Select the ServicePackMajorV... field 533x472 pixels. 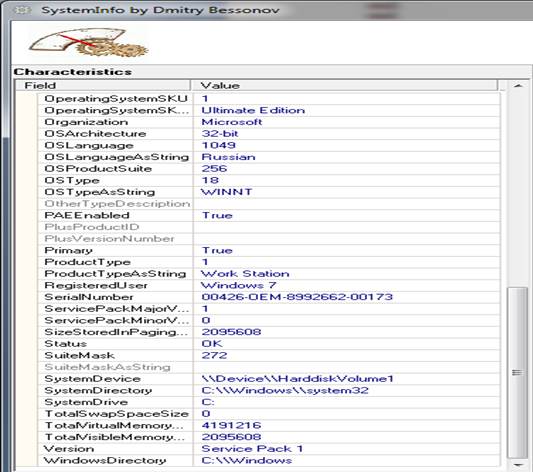pyautogui.click(x=117, y=309)
